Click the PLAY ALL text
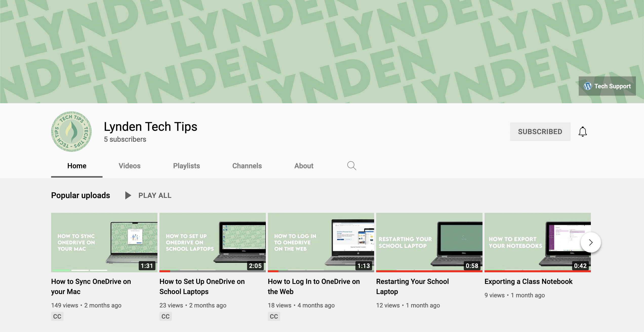 point(155,195)
